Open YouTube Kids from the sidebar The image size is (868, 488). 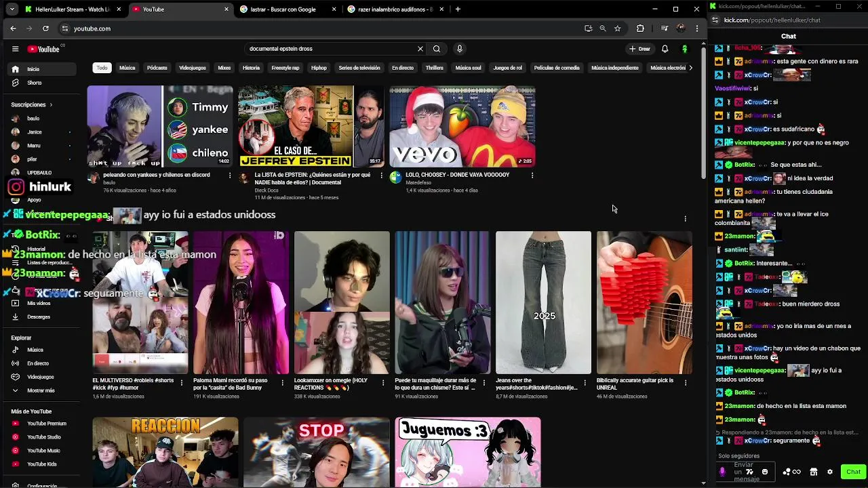[42, 464]
